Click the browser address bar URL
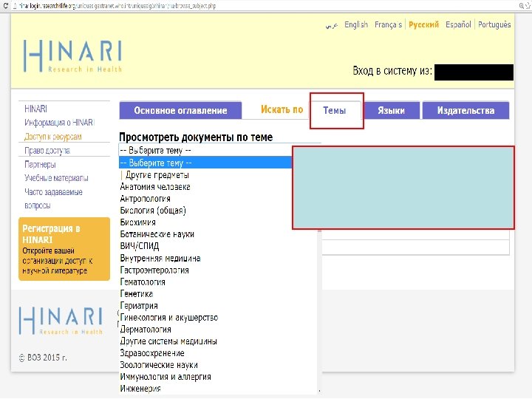Viewport: 532px width, 399px height. tap(117, 6)
